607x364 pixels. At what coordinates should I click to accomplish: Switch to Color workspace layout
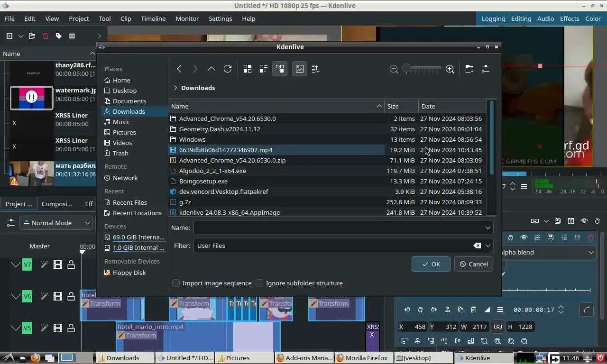click(x=593, y=18)
